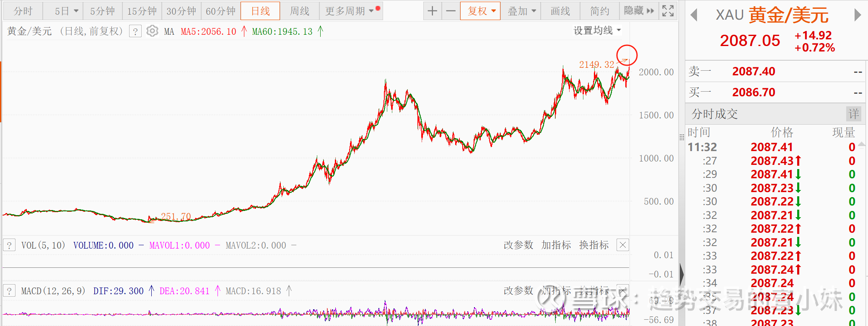Click DIF:29.300 MACD value

tap(119, 291)
